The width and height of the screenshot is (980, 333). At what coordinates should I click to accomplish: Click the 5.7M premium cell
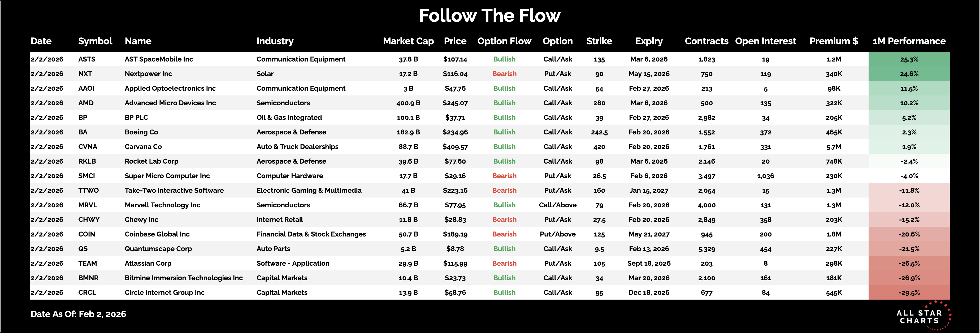point(834,147)
